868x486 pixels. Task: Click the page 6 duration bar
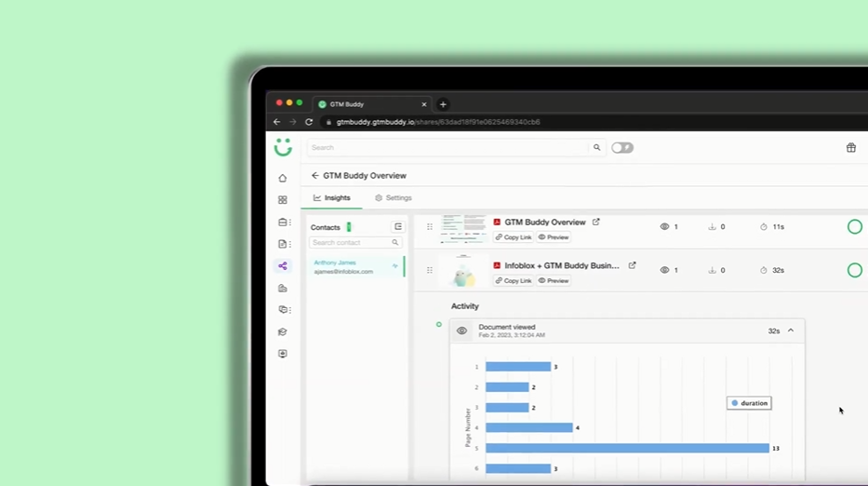(518, 469)
